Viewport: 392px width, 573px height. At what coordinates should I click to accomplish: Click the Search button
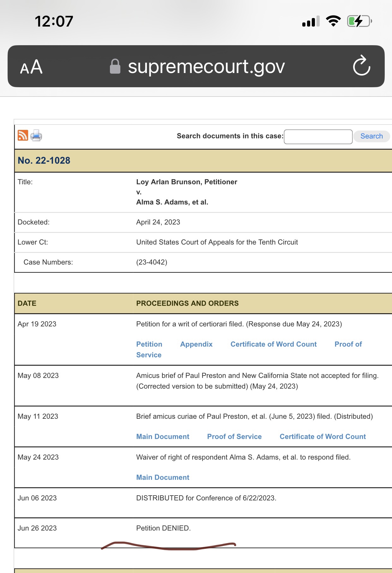(371, 136)
